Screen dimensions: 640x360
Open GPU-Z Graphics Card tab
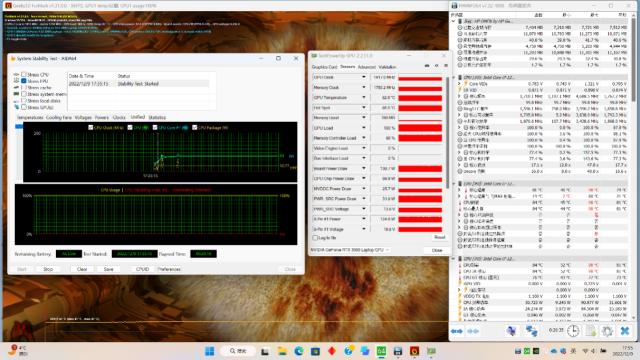click(324, 67)
